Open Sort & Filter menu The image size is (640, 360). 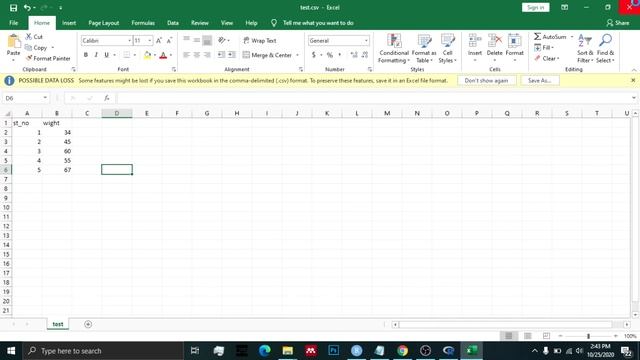tap(585, 49)
